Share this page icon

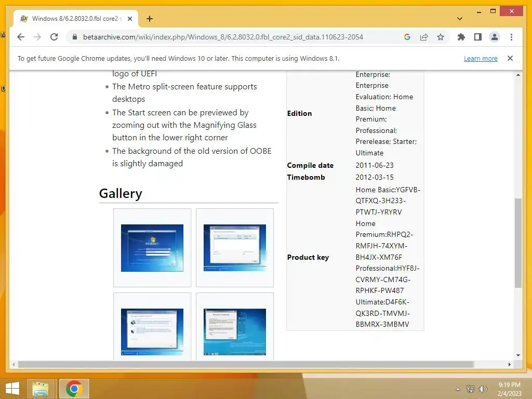[424, 37]
